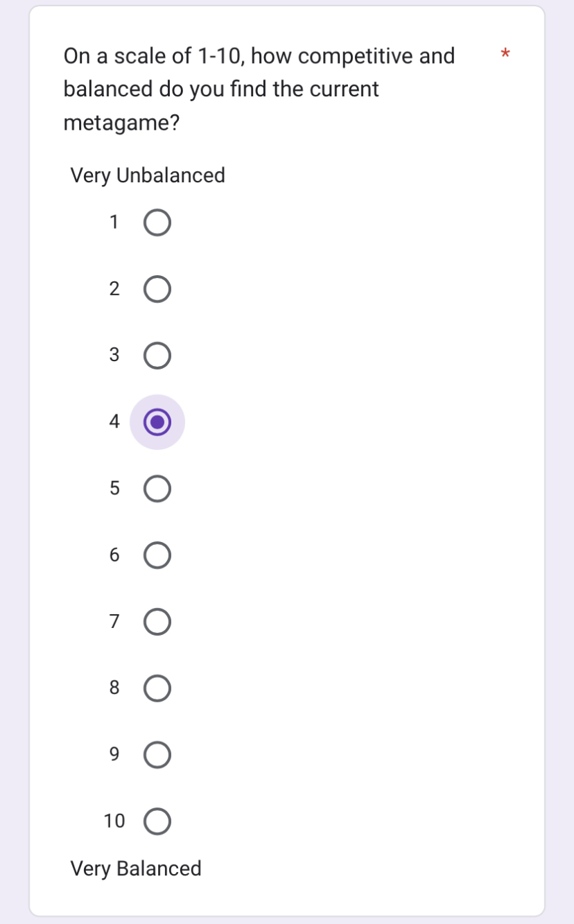Image resolution: width=574 pixels, height=924 pixels.
Task: Click the numeral '2' label text
Action: pos(114,289)
